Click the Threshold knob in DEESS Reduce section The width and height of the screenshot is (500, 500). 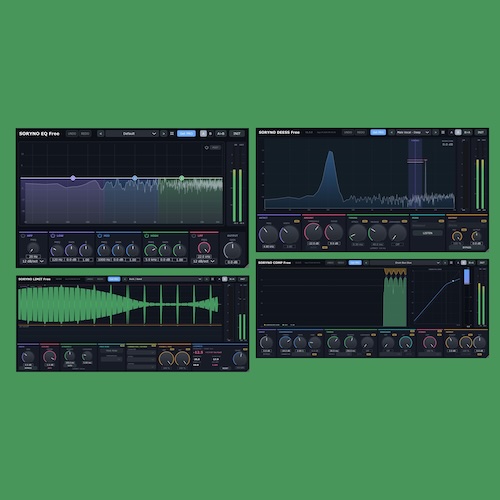[x=313, y=232]
